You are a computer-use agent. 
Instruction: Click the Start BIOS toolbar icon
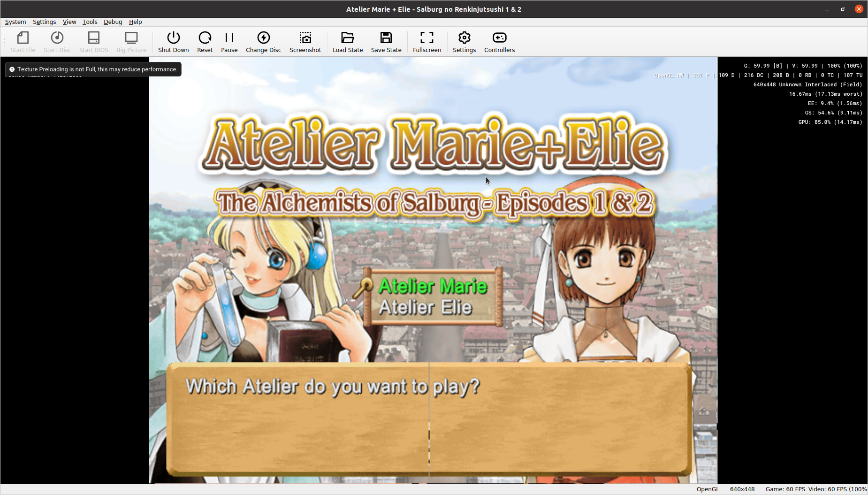coord(93,42)
